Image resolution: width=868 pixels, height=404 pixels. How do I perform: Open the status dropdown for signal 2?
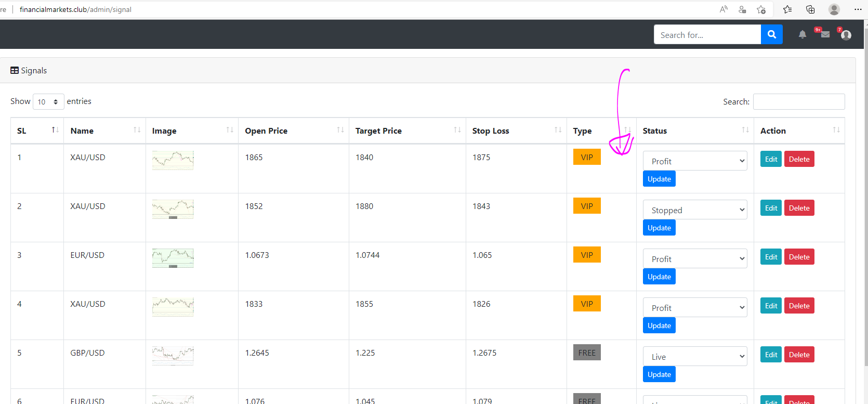694,210
